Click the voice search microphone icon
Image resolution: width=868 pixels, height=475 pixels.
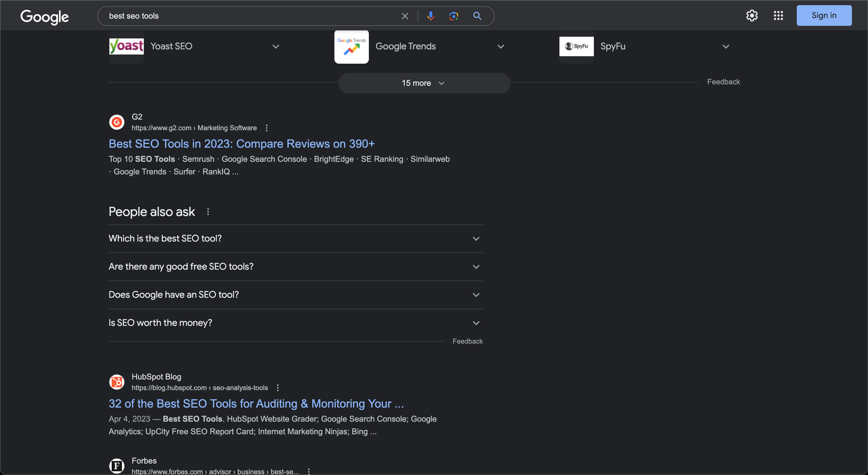pos(430,16)
